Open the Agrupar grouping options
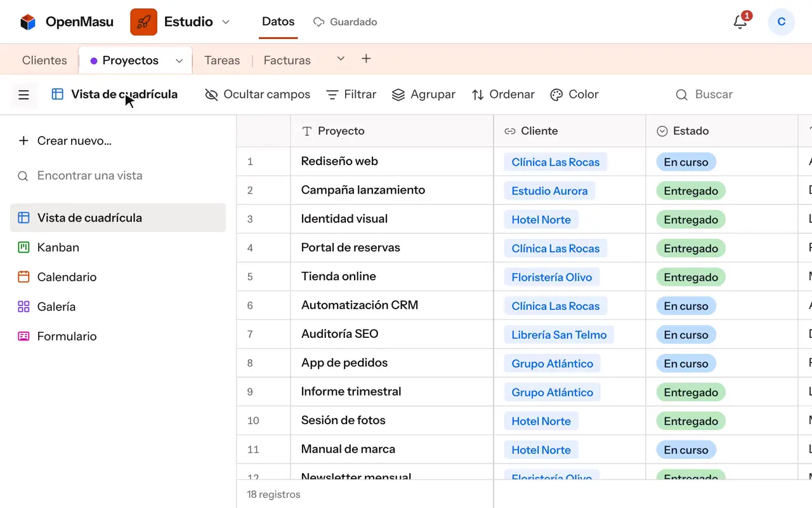The height and width of the screenshot is (508, 812). (423, 95)
